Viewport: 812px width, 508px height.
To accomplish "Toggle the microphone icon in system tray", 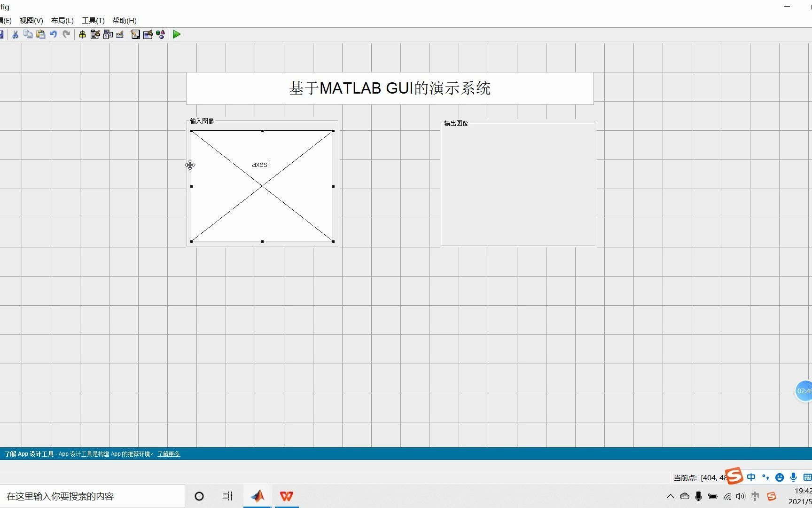I will coord(698,496).
